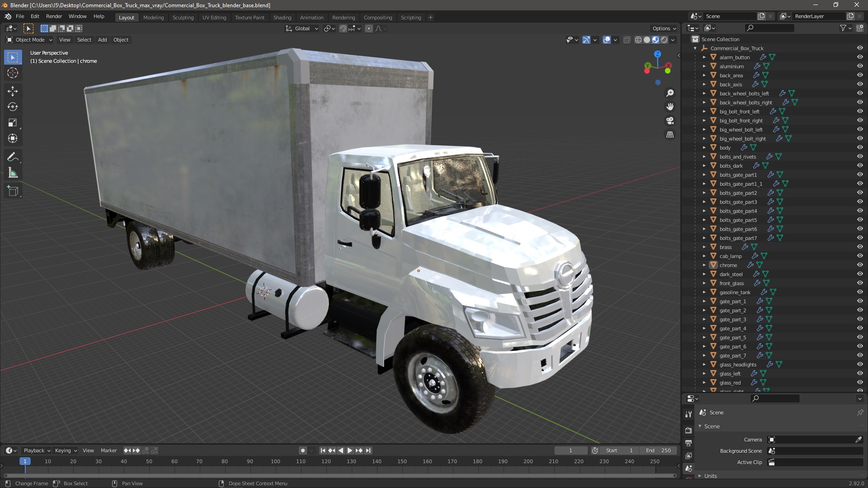Play the animation forward

coord(350,450)
